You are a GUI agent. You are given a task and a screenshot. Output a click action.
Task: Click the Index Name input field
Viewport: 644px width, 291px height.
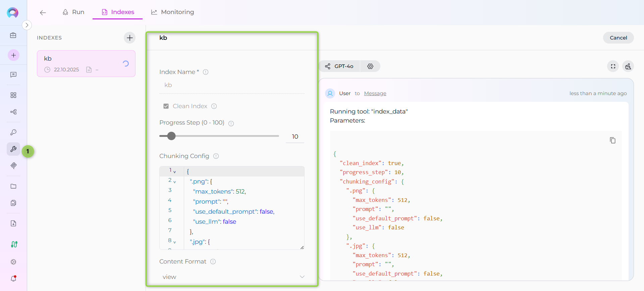pyautogui.click(x=232, y=85)
